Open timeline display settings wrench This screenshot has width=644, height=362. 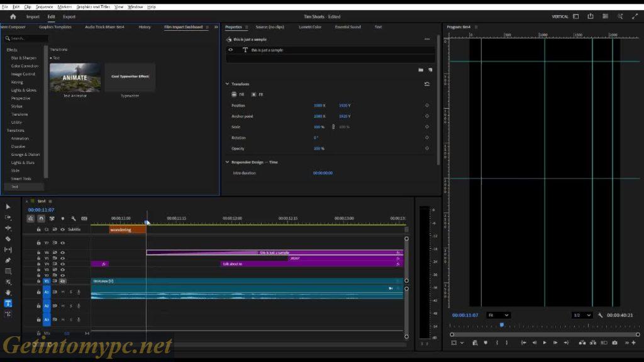73,219
